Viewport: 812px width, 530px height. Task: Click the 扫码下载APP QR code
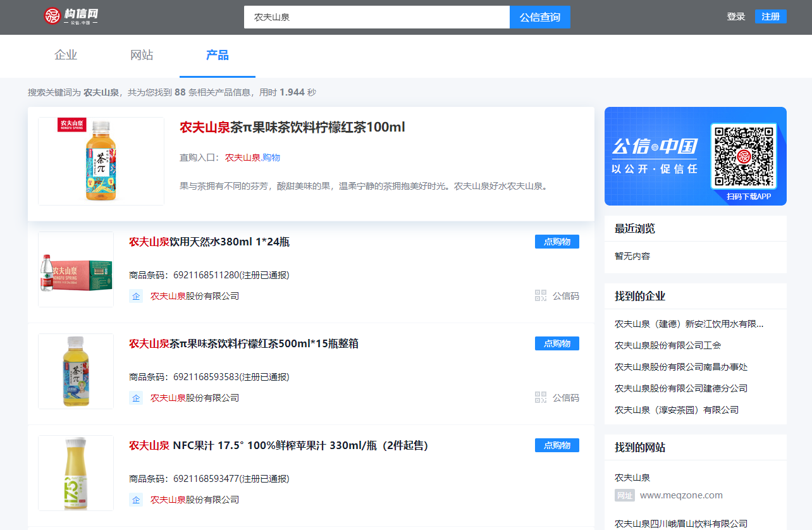pyautogui.click(x=744, y=156)
